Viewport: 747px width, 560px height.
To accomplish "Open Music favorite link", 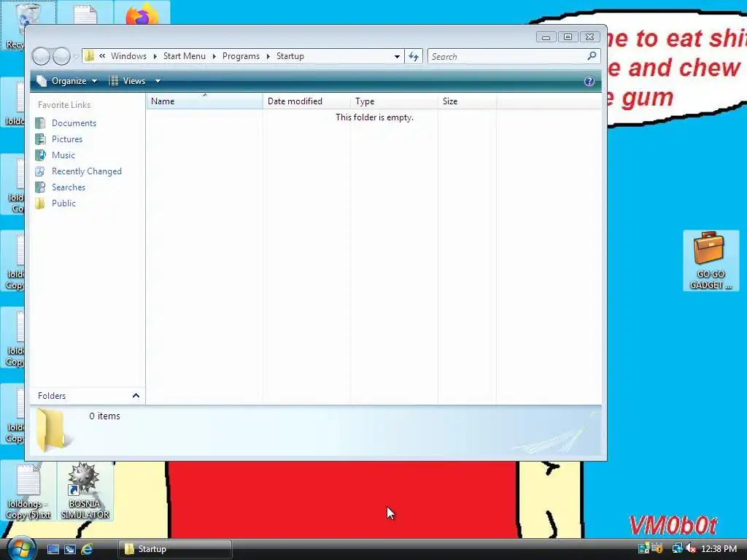I will (x=63, y=155).
